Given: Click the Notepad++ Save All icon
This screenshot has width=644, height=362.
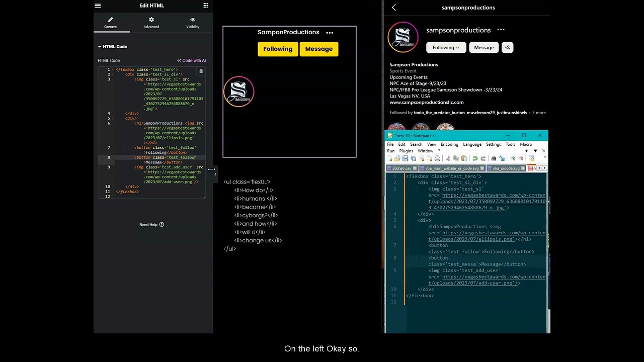Looking at the screenshot, I should click(x=413, y=158).
